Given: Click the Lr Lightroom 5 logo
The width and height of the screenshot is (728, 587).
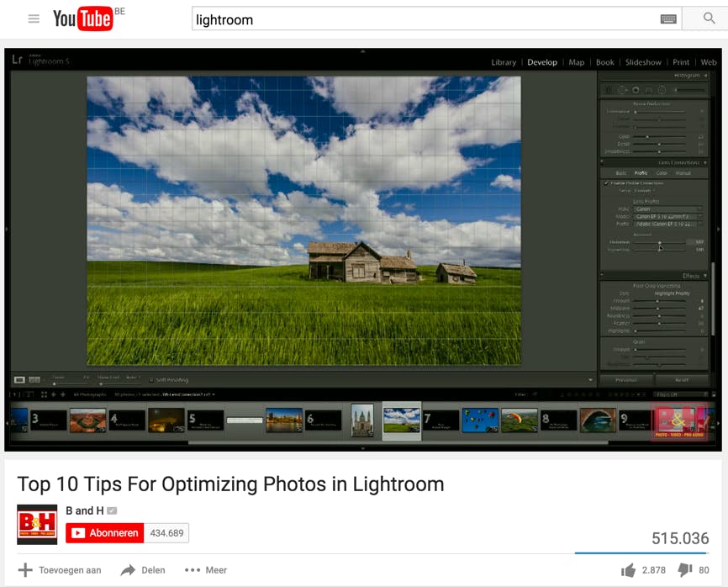Looking at the screenshot, I should pyautogui.click(x=41, y=60).
